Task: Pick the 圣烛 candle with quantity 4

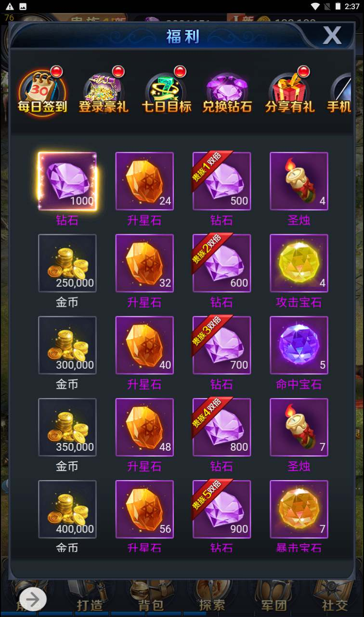Action: pyautogui.click(x=299, y=181)
